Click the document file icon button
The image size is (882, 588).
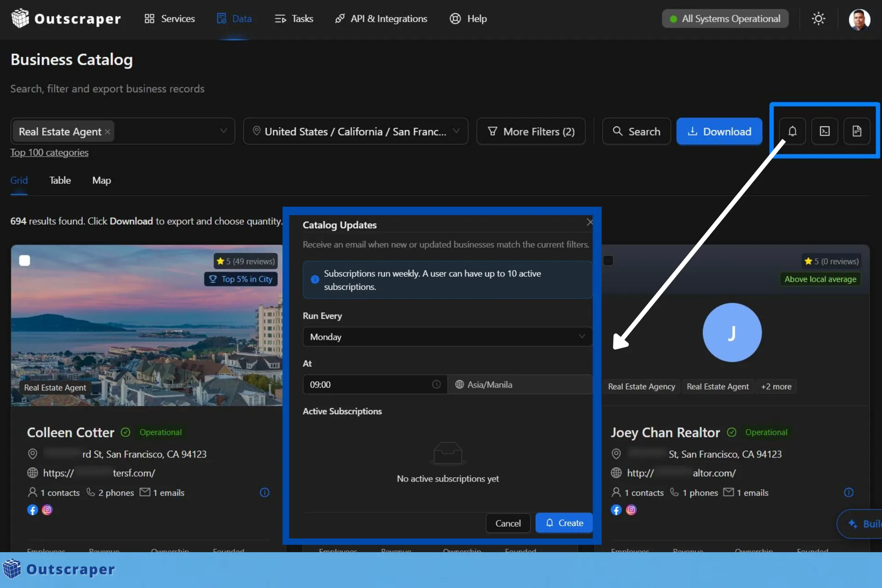point(857,131)
